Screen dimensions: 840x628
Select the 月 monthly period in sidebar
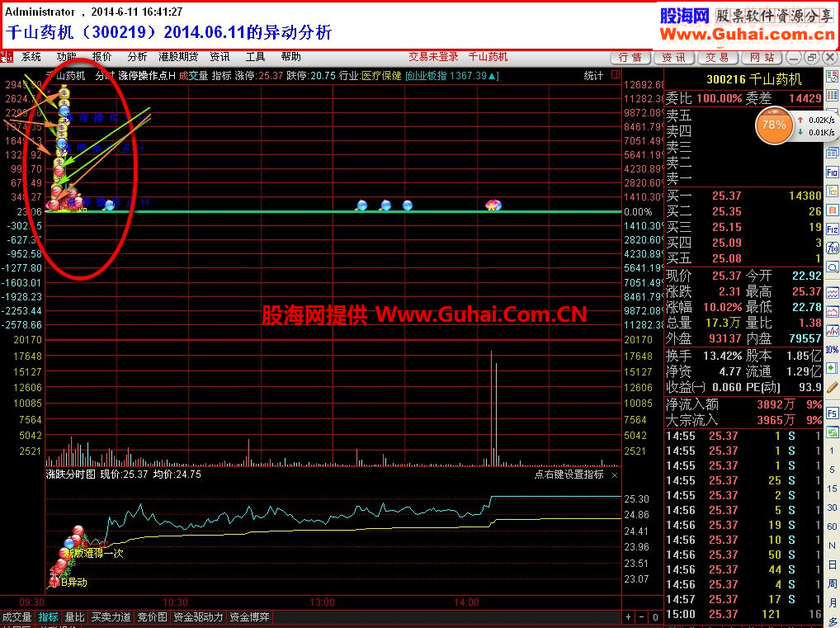click(x=832, y=602)
